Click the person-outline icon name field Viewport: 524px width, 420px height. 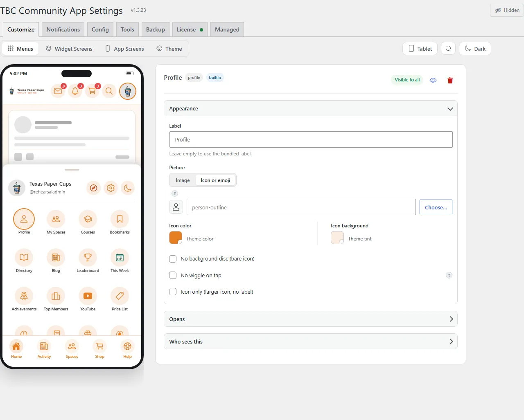pyautogui.click(x=301, y=207)
